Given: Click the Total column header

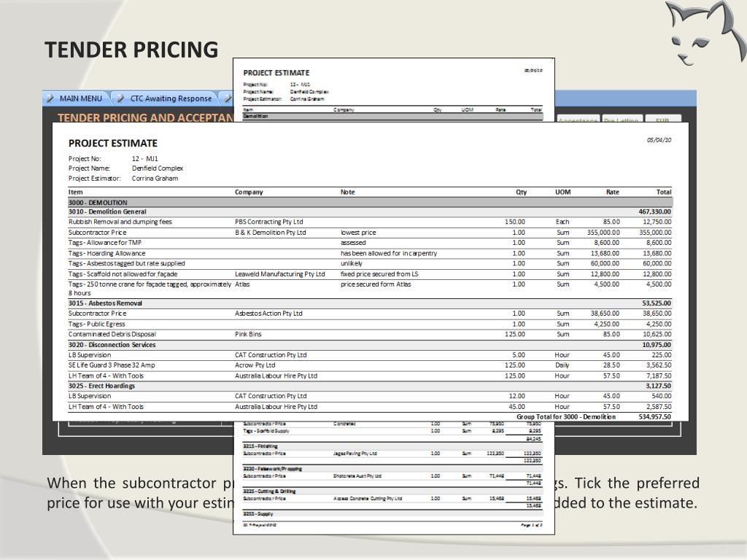Looking at the screenshot, I should tap(664, 192).
